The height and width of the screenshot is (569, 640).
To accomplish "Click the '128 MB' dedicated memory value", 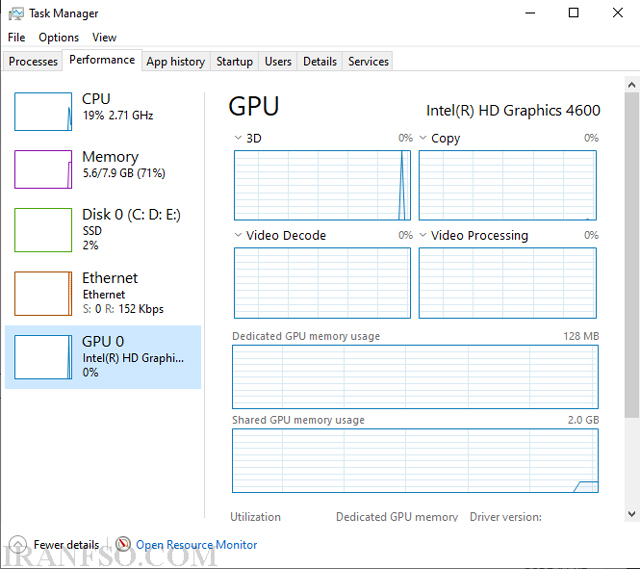I will pos(581,336).
